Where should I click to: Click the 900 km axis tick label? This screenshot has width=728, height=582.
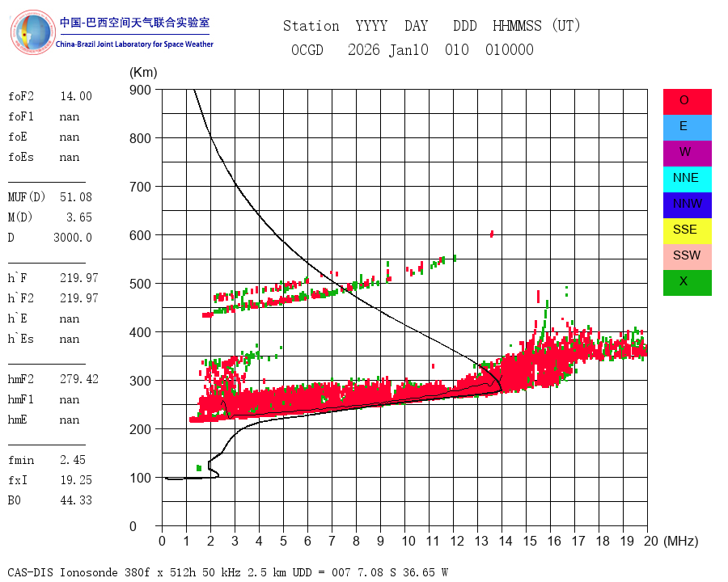[140, 90]
